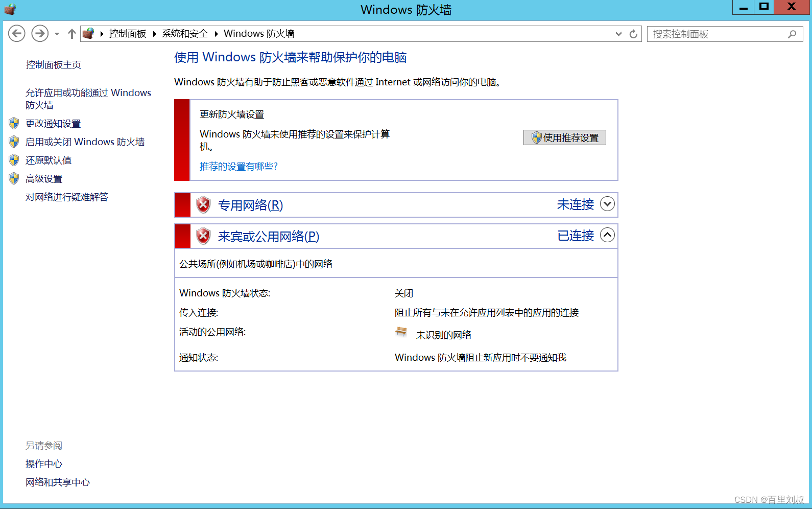Open 操作中心 link
Screen dimensions: 812x509
tap(44, 464)
